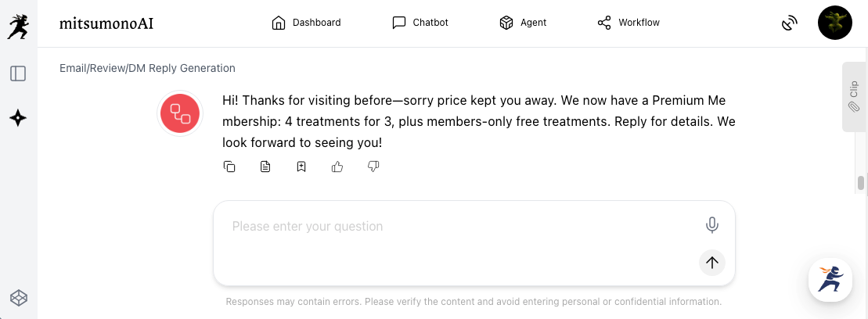The width and height of the screenshot is (868, 319).
Task: Send the question with arrow button
Action: pos(711,263)
